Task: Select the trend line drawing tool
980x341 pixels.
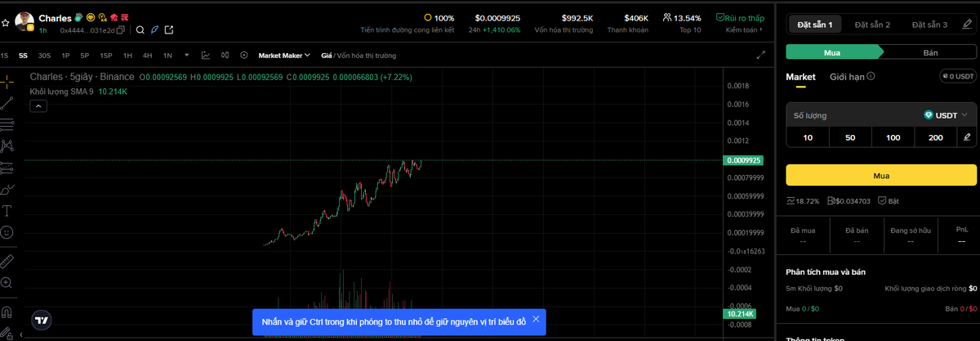Action: (x=7, y=103)
